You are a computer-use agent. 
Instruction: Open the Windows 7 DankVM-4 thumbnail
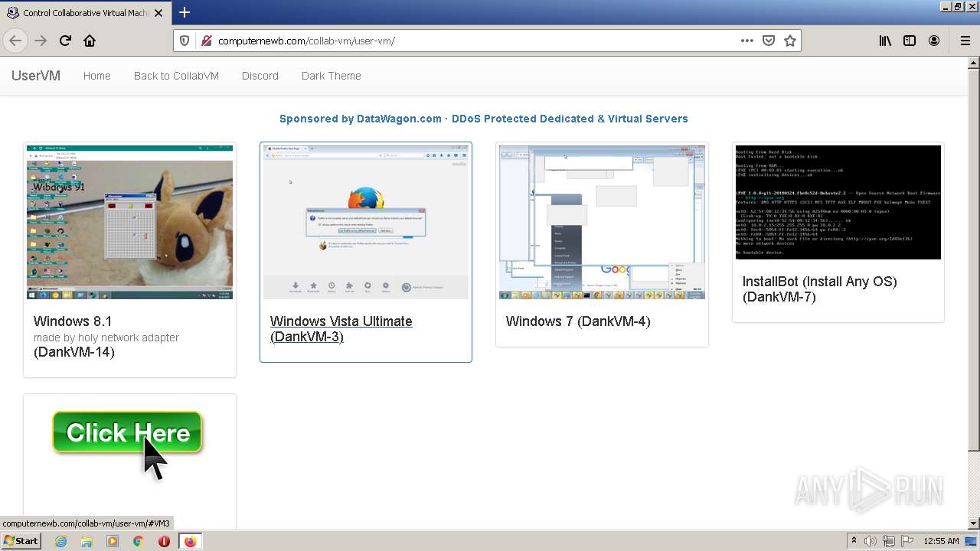pos(602,222)
